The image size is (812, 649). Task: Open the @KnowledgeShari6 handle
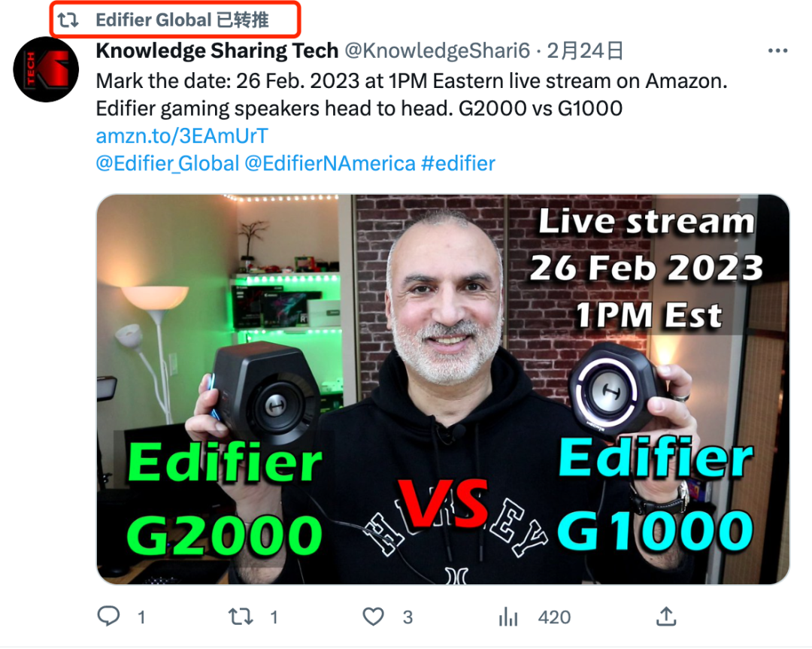[437, 50]
